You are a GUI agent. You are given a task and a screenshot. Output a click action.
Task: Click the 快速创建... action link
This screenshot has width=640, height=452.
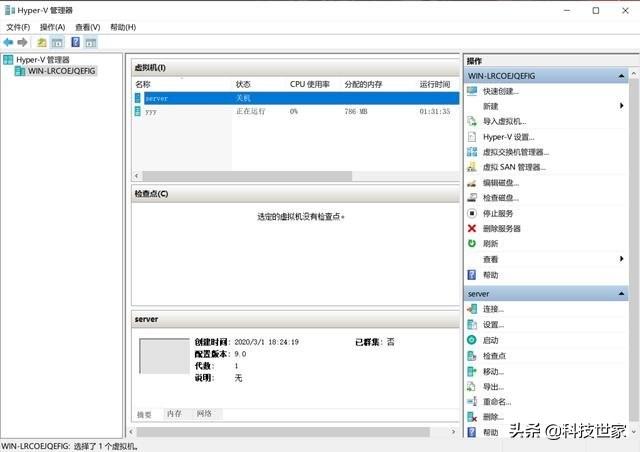(501, 91)
